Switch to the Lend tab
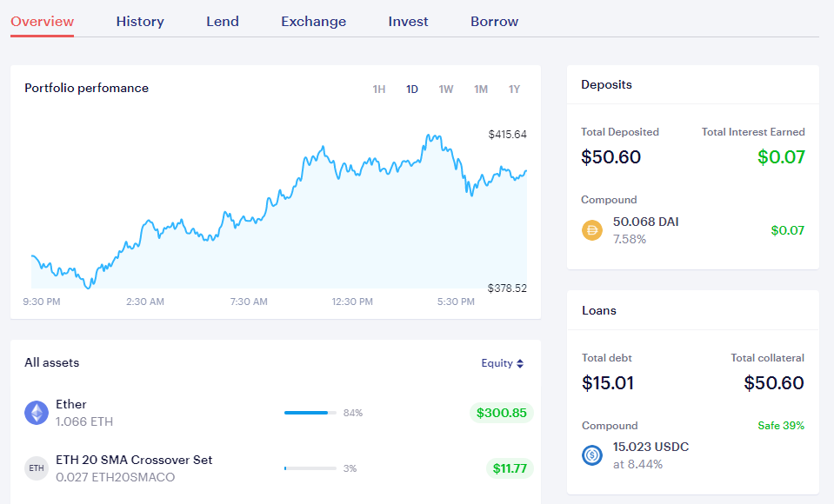The height and width of the screenshot is (504, 834). point(223,21)
